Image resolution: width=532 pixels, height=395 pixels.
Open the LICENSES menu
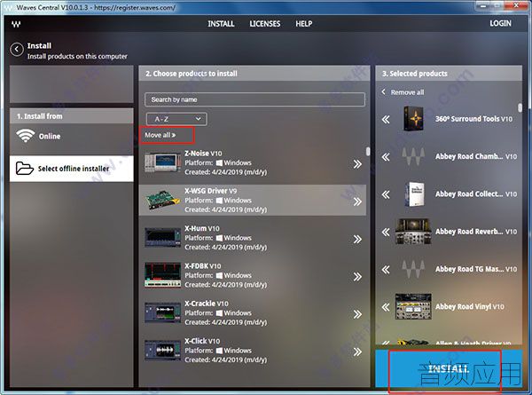[265, 24]
